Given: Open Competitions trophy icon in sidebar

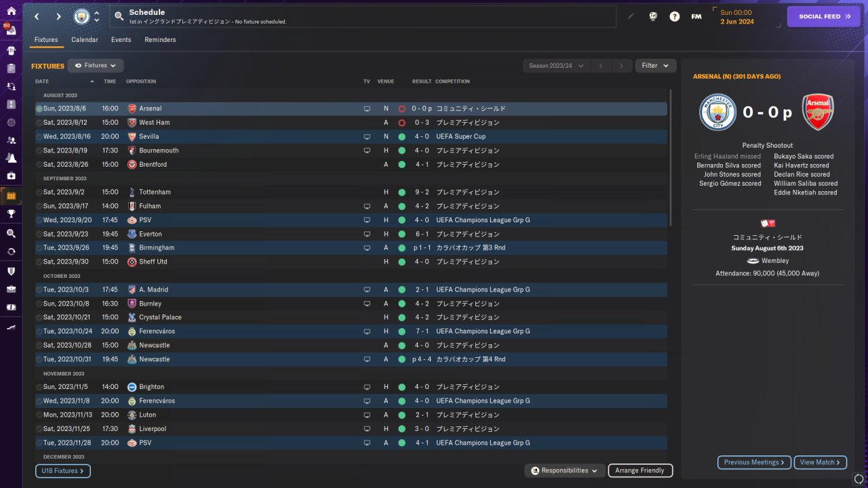Looking at the screenshot, I should (x=11, y=213).
